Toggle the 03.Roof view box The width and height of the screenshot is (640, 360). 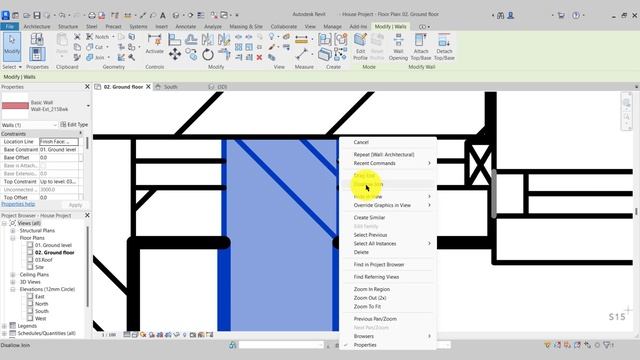coord(30,260)
